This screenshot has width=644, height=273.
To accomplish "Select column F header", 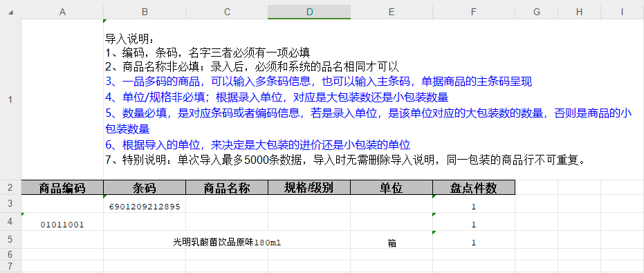I will click(474, 12).
